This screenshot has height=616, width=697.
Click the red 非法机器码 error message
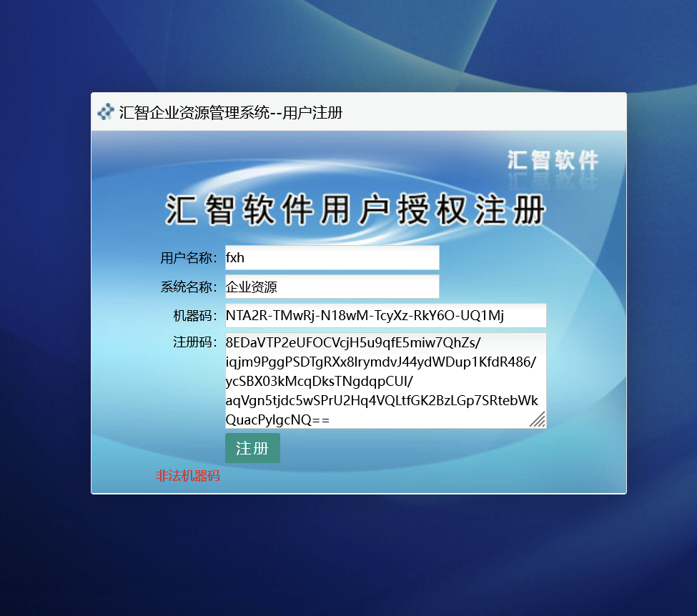click(187, 476)
